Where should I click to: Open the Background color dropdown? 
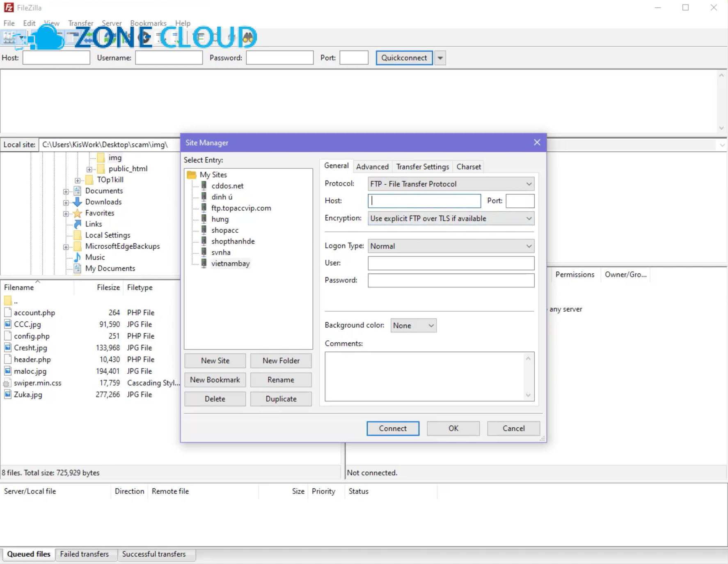coord(413,326)
